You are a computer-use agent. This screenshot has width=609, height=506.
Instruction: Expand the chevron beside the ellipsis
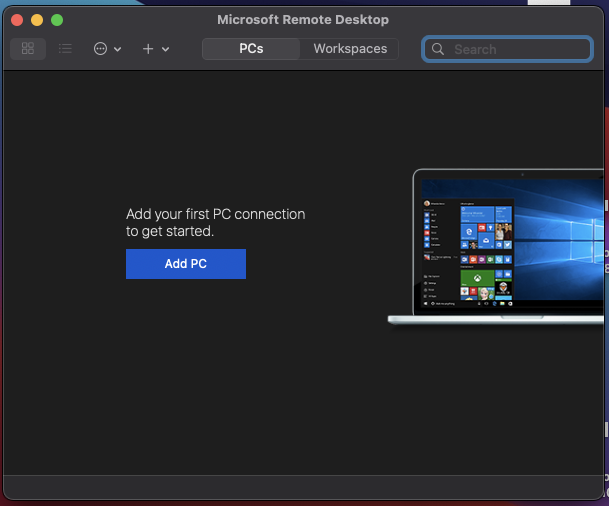[118, 49]
